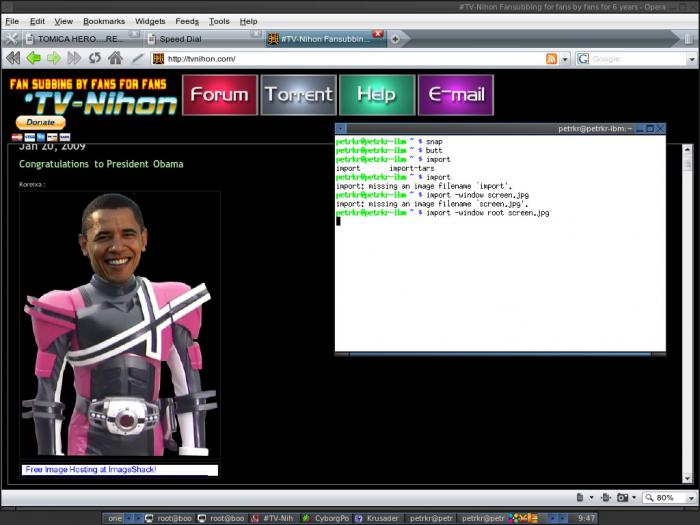Go to the Home page

(115, 58)
